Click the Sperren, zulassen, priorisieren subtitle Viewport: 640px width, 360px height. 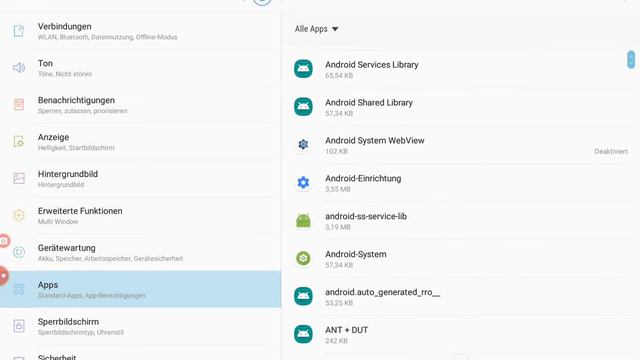pyautogui.click(x=82, y=111)
